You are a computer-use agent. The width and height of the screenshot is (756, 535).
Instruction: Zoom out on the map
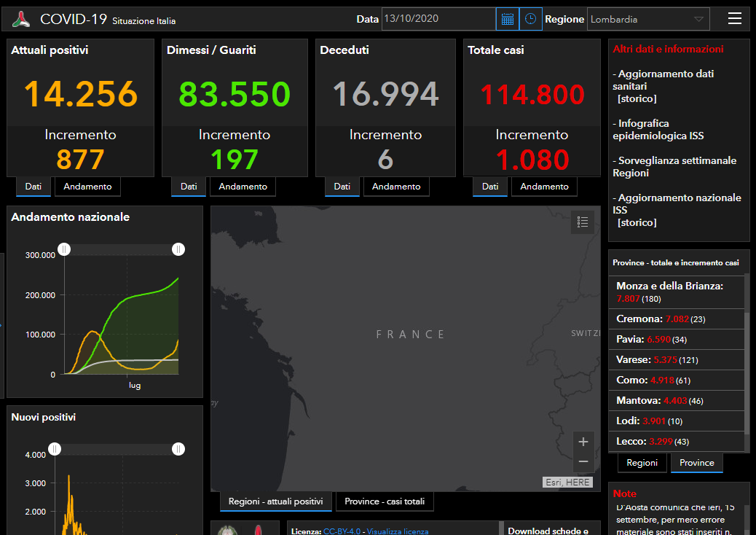coord(583,461)
